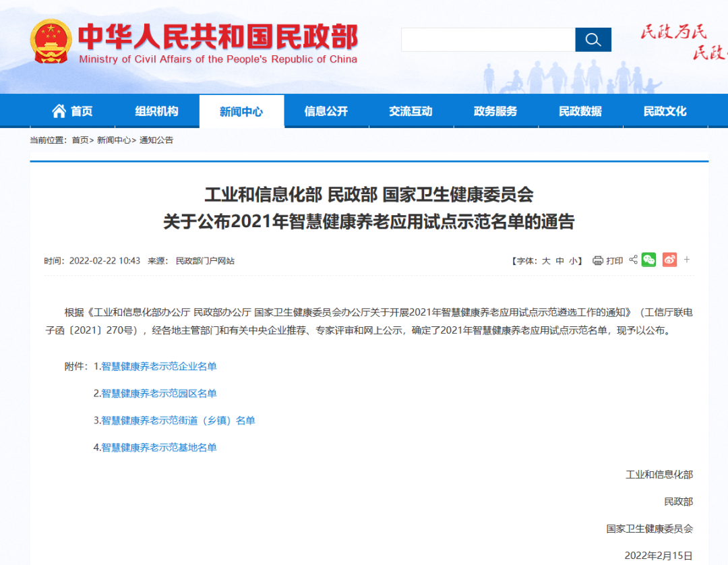This screenshot has height=565, width=728.
Task: Click the national emblem logo
Action: 51,40
